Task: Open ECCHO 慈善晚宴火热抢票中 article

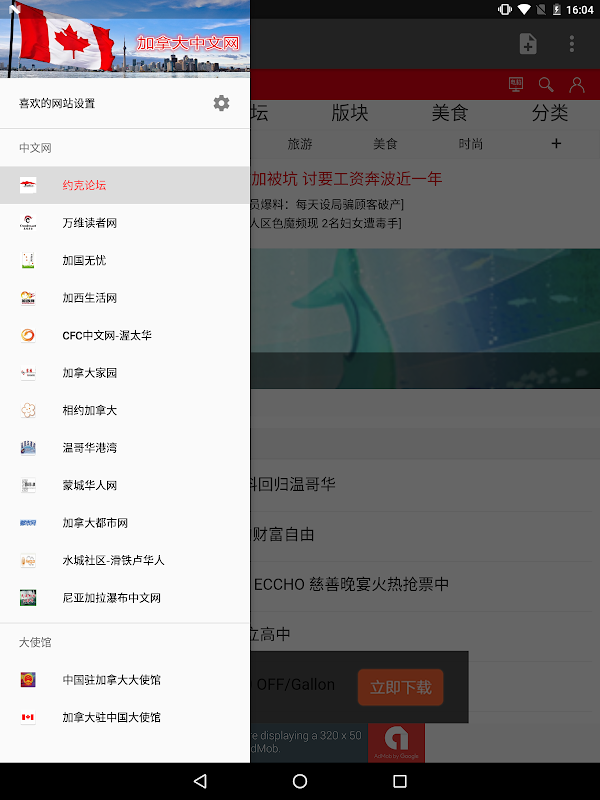Action: point(352,584)
